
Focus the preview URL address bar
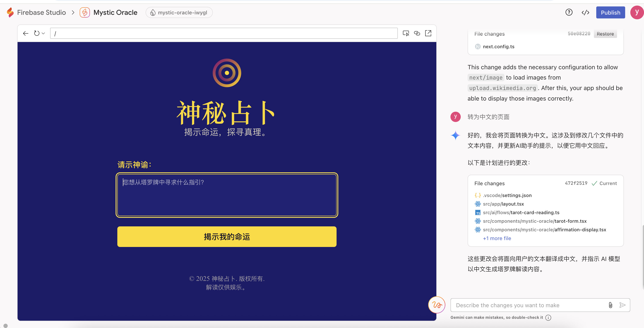pos(224,33)
